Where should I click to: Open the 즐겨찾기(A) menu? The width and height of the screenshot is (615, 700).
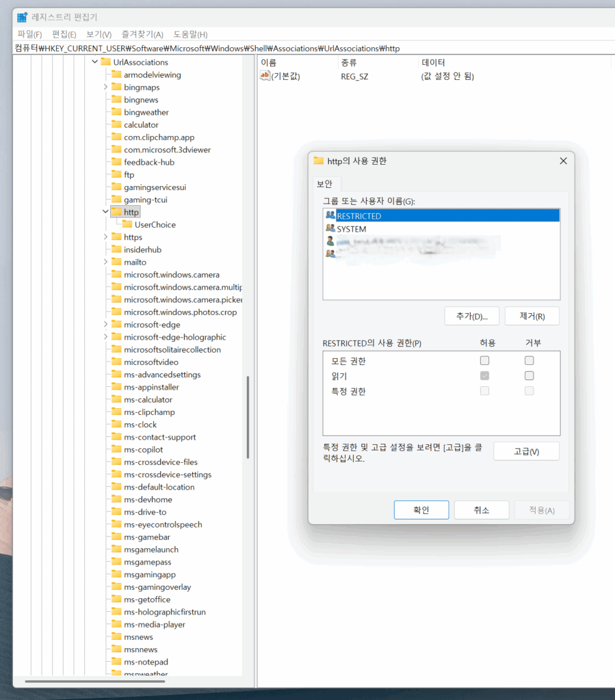tap(142, 34)
